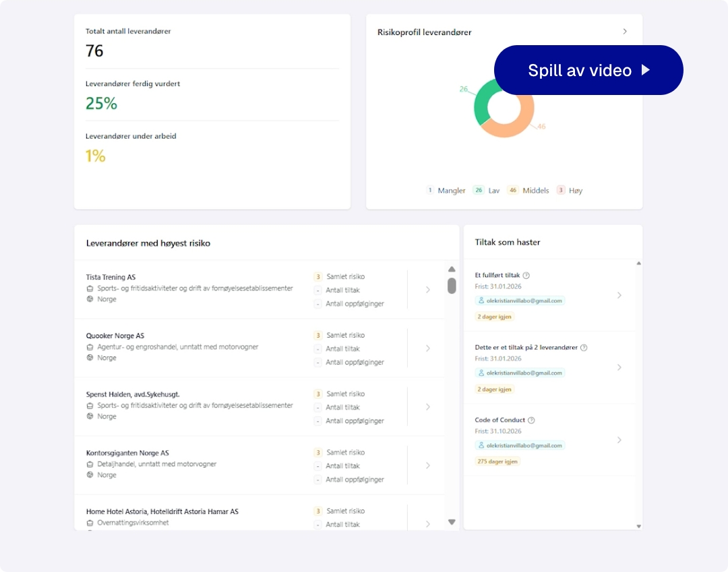Click industry icon under Kontorsgiganten Norge AS
The width and height of the screenshot is (728, 572).
tap(90, 464)
